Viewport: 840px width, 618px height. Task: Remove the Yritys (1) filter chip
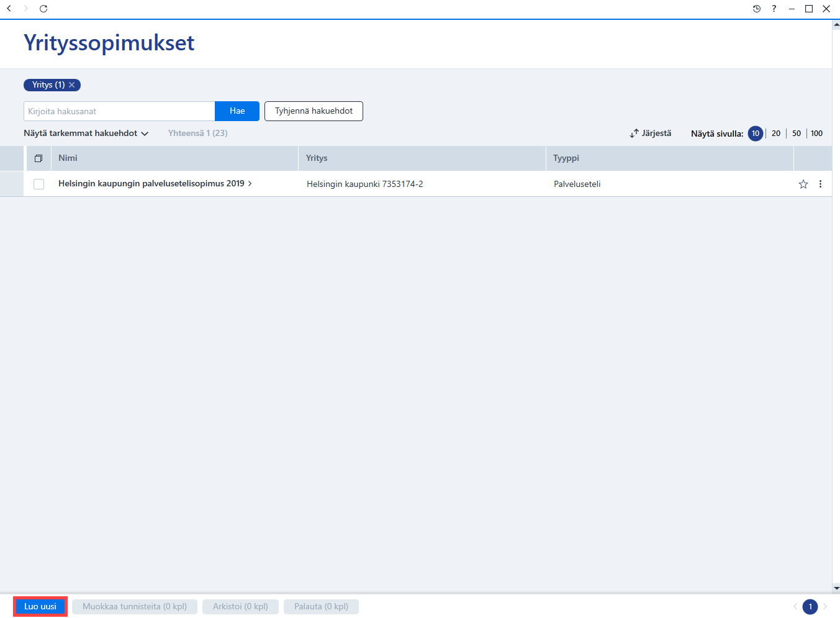coord(72,85)
